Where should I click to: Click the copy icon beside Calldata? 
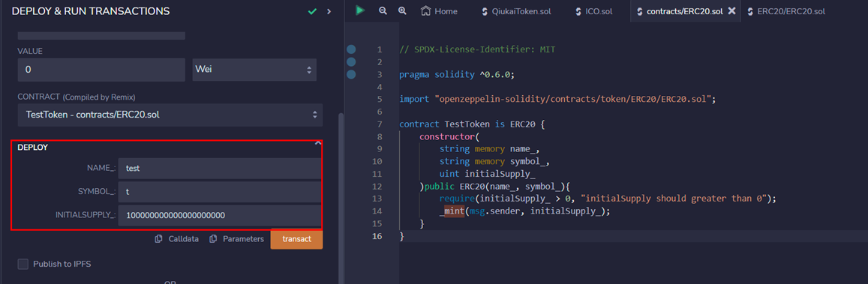click(159, 239)
